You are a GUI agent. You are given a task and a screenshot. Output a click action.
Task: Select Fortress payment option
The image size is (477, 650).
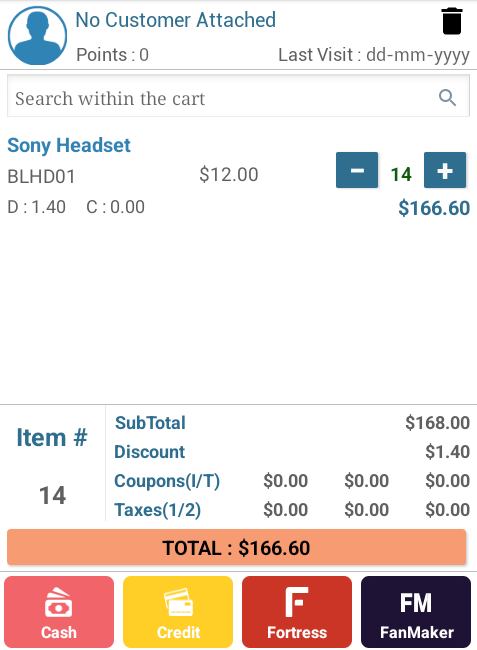[297, 611]
